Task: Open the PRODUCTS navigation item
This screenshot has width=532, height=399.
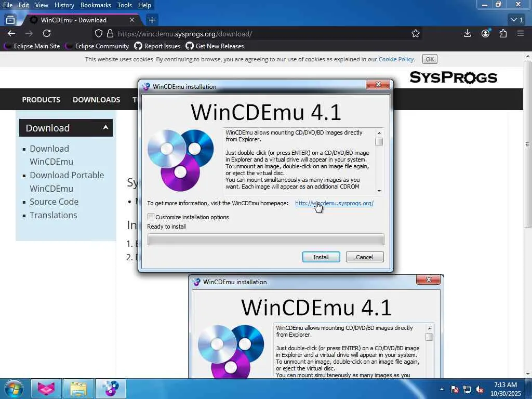Action: tap(41, 100)
